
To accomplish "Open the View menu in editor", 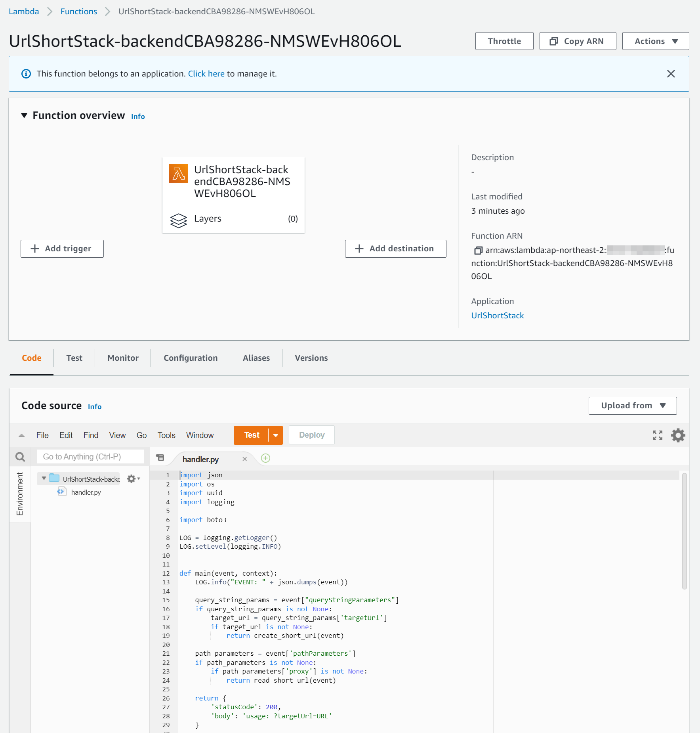I will (117, 435).
